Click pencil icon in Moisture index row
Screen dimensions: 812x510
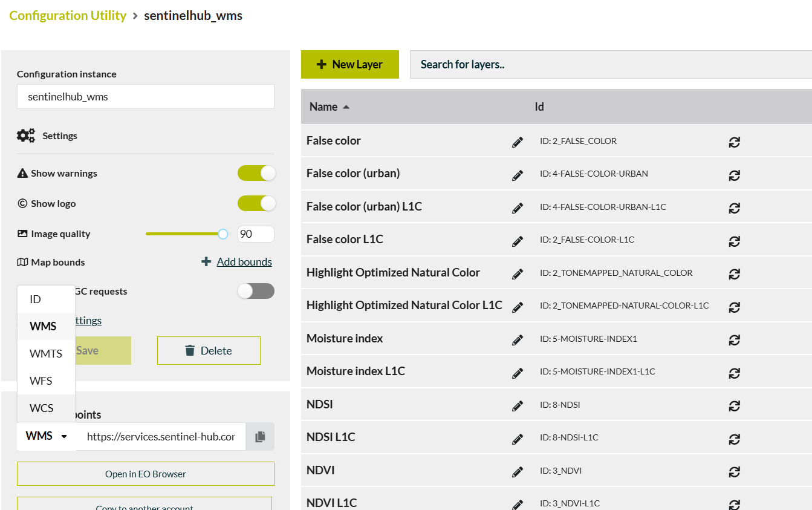pyautogui.click(x=518, y=340)
